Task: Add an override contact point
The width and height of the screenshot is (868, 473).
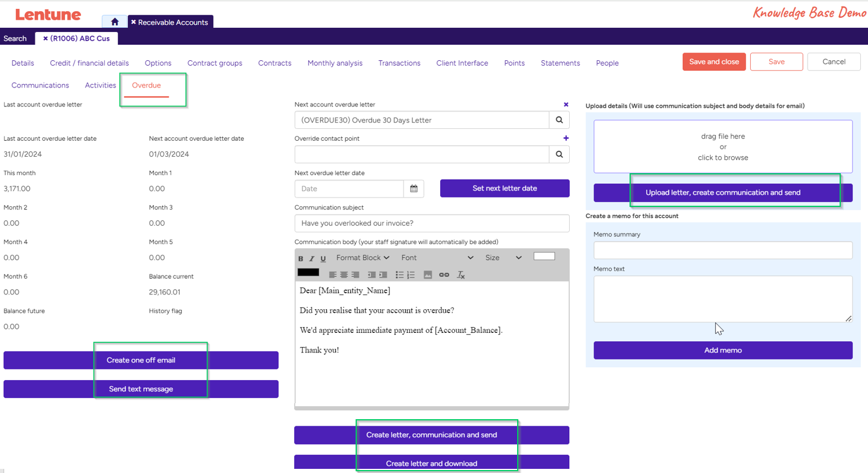Action: point(566,138)
